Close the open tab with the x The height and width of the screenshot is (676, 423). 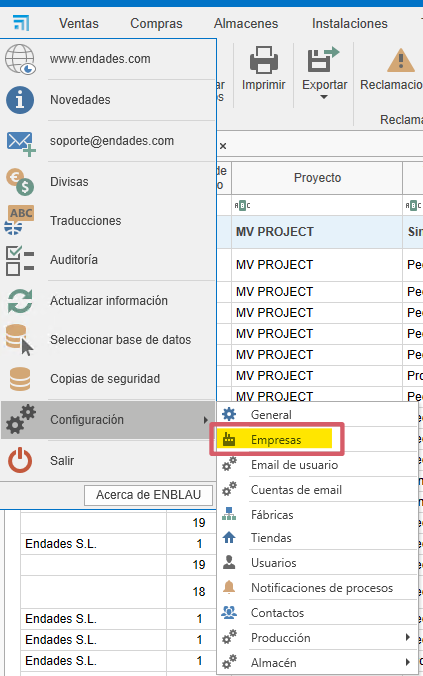pyautogui.click(x=223, y=146)
